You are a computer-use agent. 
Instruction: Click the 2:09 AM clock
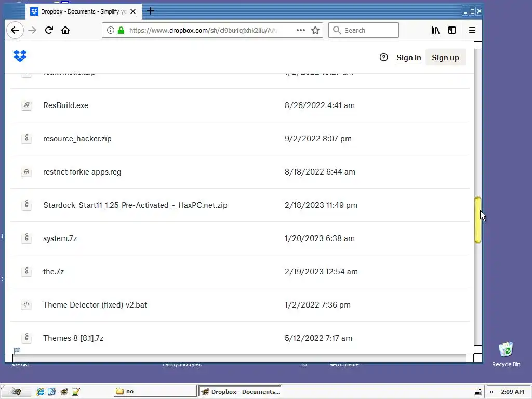[x=512, y=392]
